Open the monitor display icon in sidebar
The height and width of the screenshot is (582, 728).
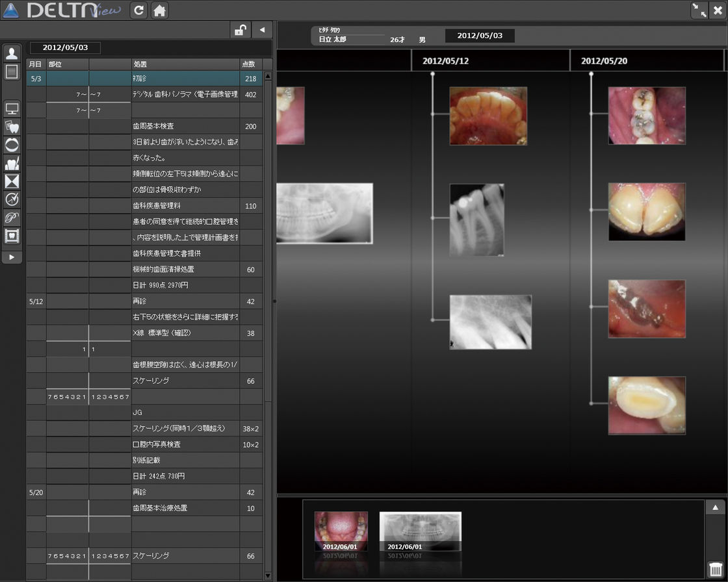[x=12, y=109]
